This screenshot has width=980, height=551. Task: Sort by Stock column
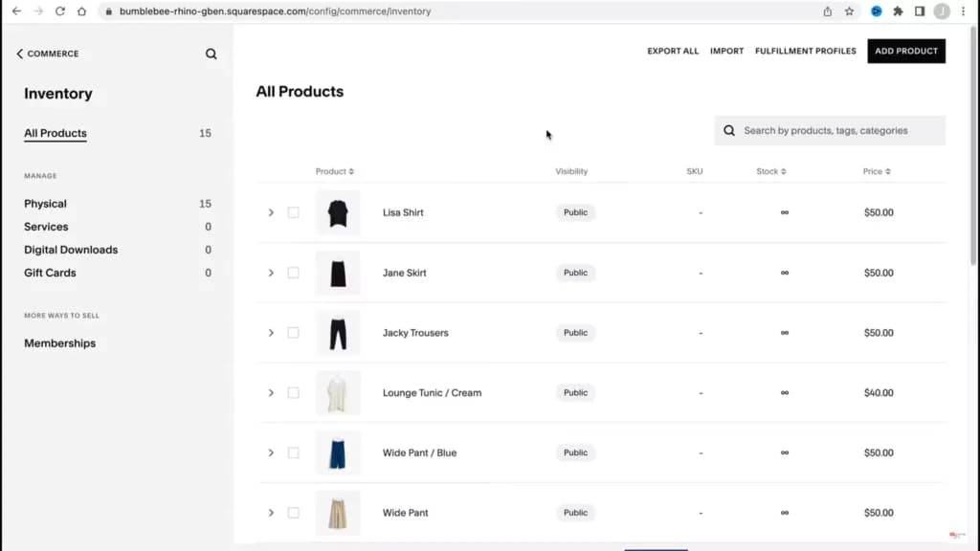point(770,171)
